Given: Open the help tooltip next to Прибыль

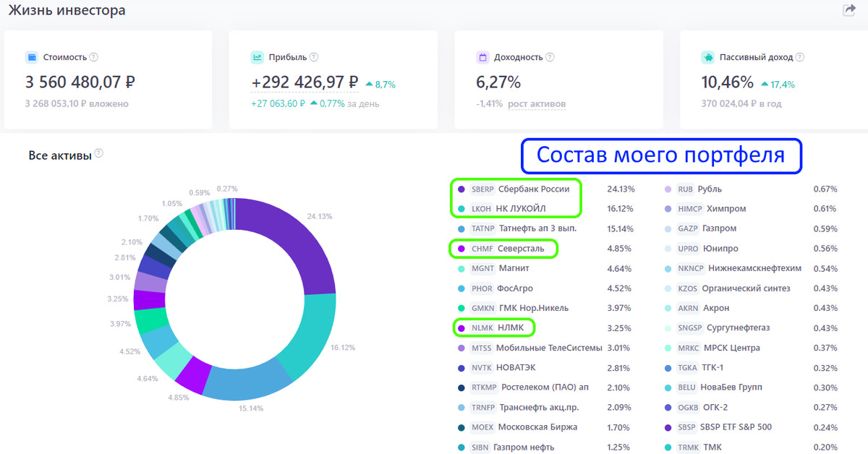Looking at the screenshot, I should [314, 57].
